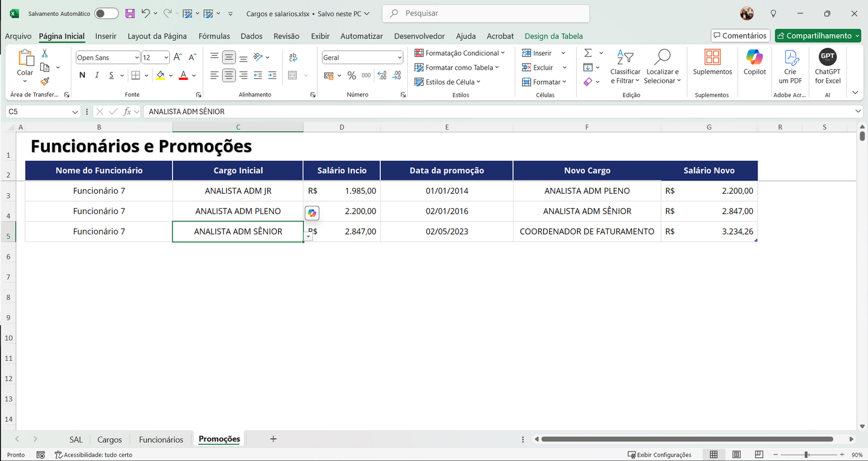Switch to the Promoções sheet tab
Image resolution: width=868 pixels, height=461 pixels.
[x=219, y=439]
